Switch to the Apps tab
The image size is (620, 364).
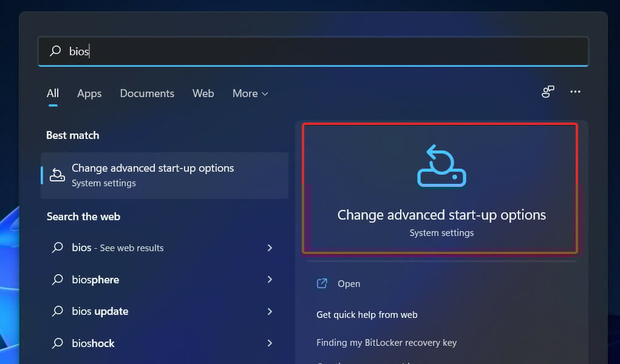point(89,93)
